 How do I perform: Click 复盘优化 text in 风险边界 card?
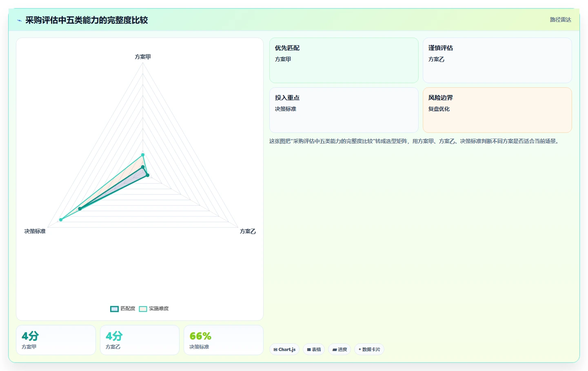click(x=439, y=109)
